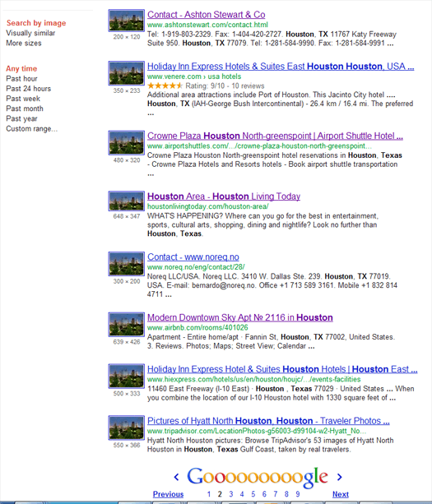Viewport: 432px width, 504px height.
Task: Select the More sizes filter
Action: tap(24, 43)
